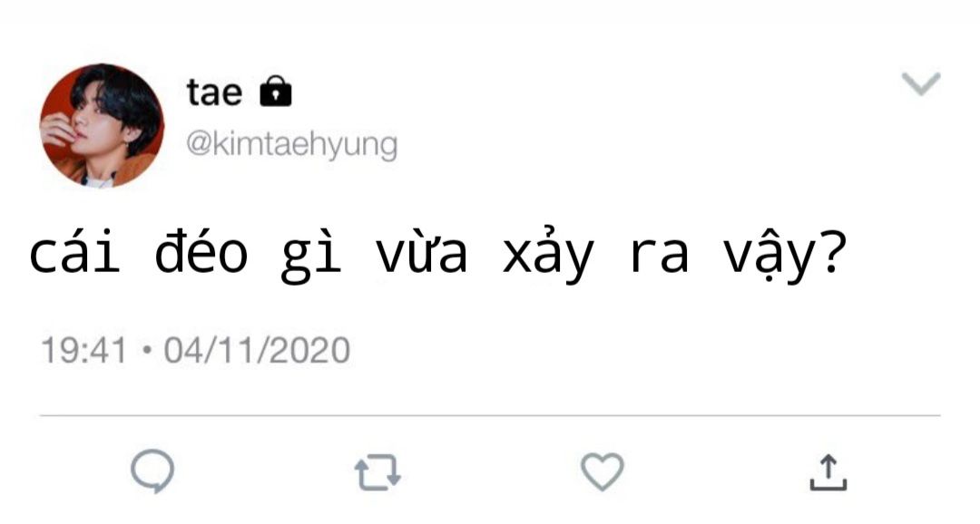Share the tweet using the upload arrow icon
The height and width of the screenshot is (524, 980).
pyautogui.click(x=828, y=472)
